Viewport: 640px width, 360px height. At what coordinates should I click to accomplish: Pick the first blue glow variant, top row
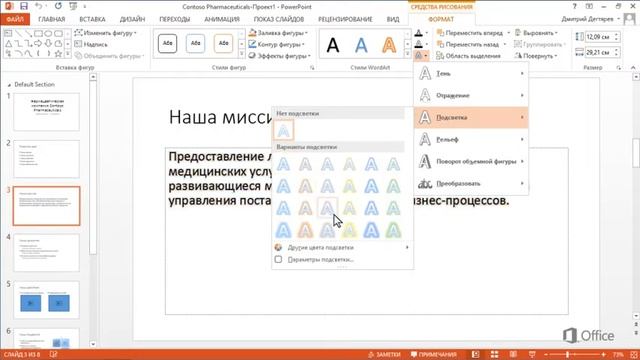click(284, 164)
